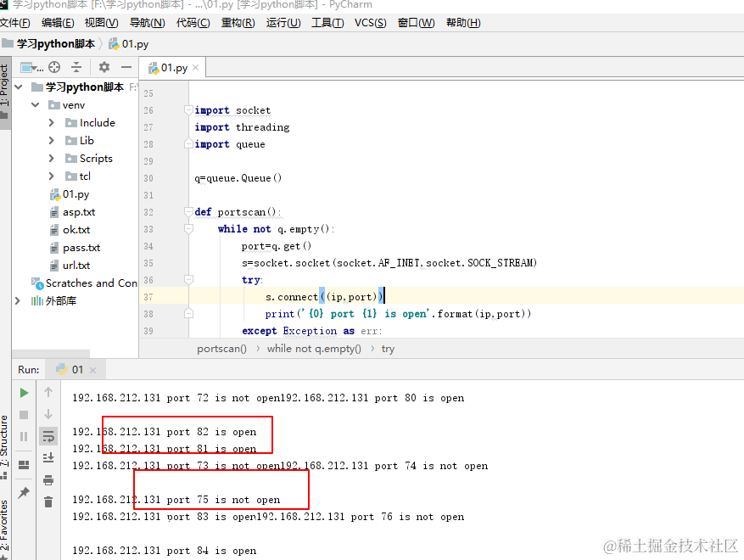Fold the def portscan() block at line 32

point(189,212)
